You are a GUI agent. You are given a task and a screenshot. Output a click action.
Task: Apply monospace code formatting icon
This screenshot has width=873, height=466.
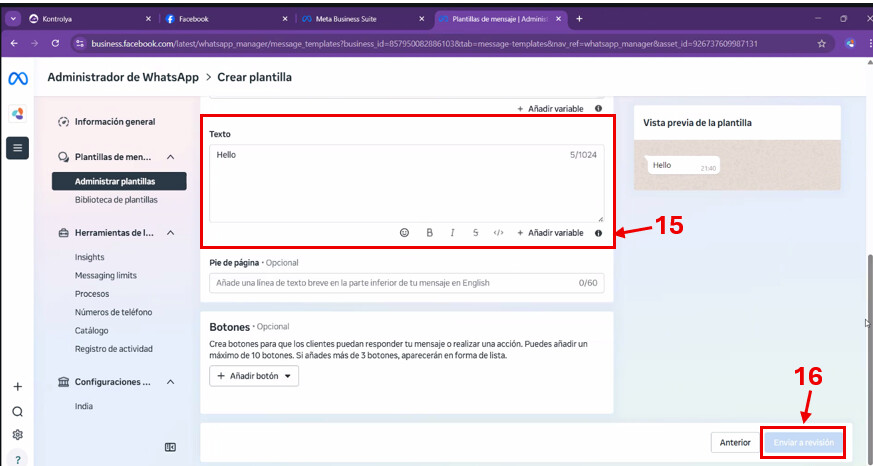pos(498,233)
